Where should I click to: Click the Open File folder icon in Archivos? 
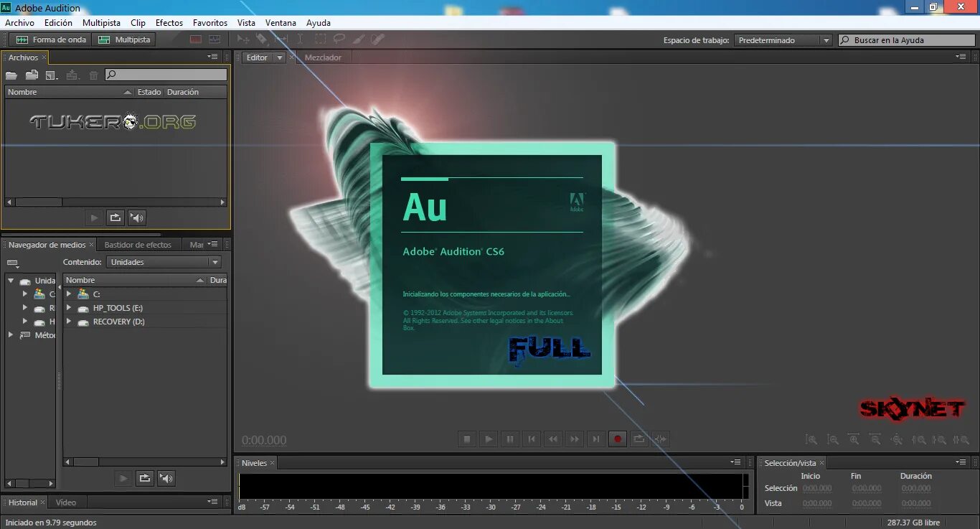pyautogui.click(x=11, y=75)
